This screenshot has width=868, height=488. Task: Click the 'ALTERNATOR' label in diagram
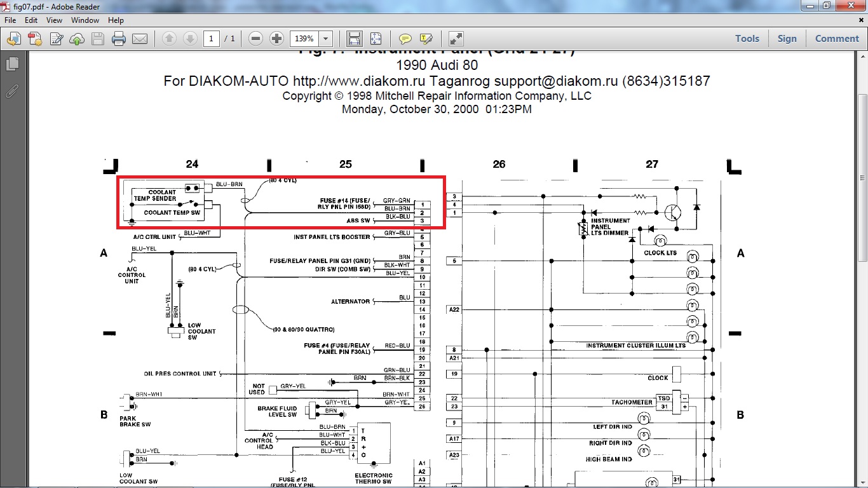tap(351, 302)
